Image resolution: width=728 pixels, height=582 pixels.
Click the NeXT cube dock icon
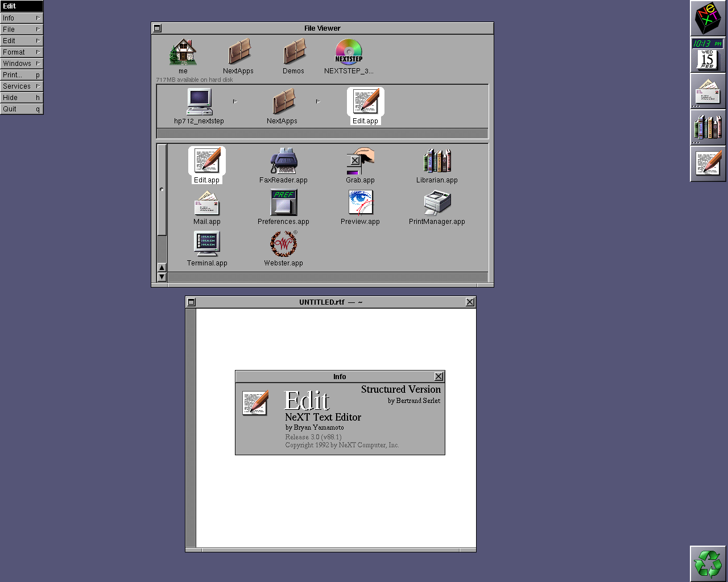pyautogui.click(x=708, y=18)
